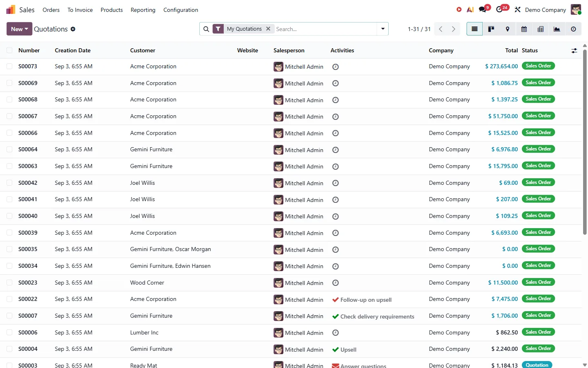Focus the Search input field
588x368 pixels.
[325, 29]
